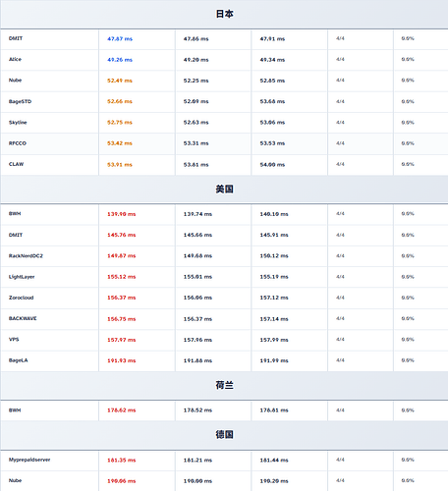The width and height of the screenshot is (448, 491).
Task: Click the BACKWAVE row name
Action: [x=23, y=318]
